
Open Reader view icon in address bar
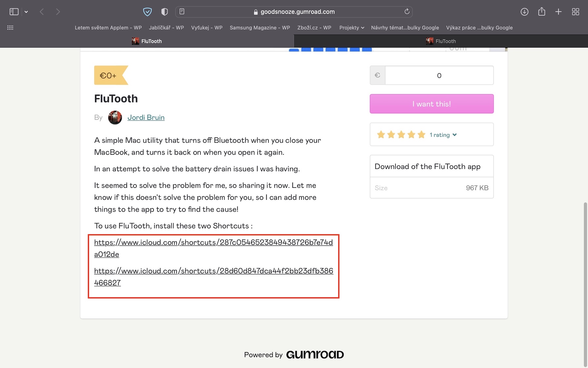[182, 11]
